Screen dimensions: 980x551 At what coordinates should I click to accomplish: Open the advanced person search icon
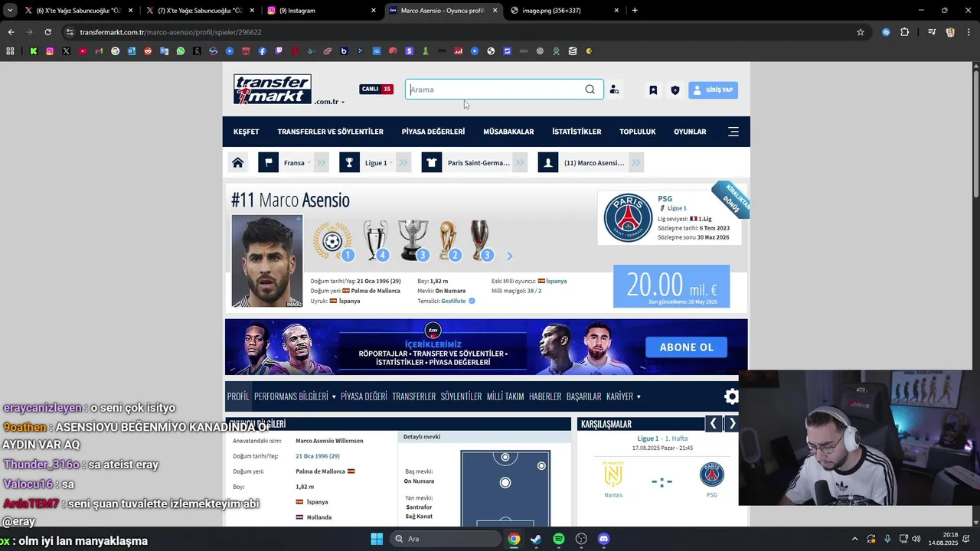tap(614, 90)
